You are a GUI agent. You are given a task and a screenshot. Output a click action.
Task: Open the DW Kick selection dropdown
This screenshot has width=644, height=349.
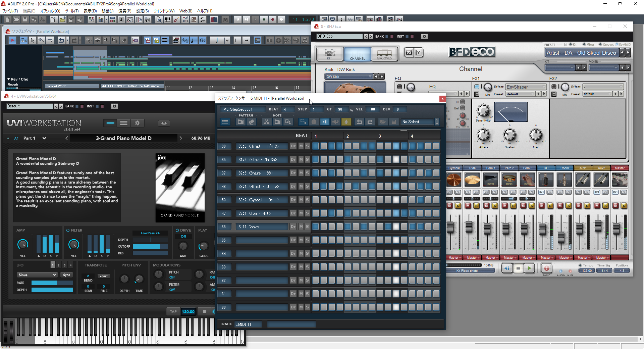point(349,77)
